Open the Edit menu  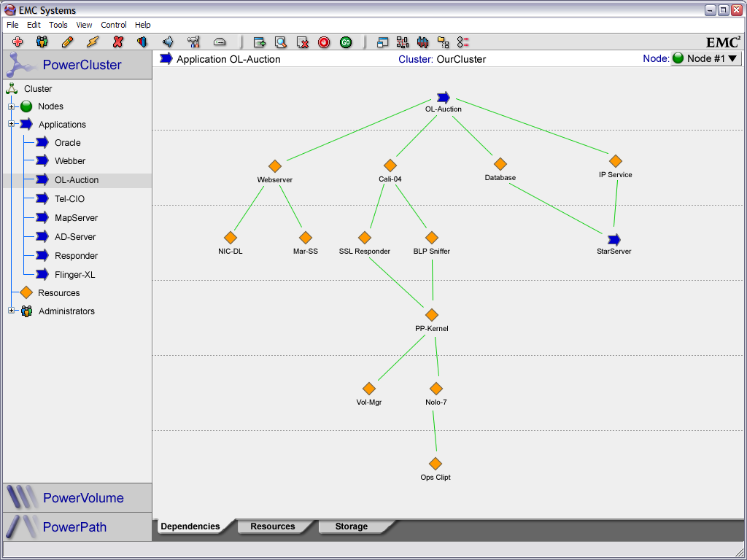click(x=34, y=25)
